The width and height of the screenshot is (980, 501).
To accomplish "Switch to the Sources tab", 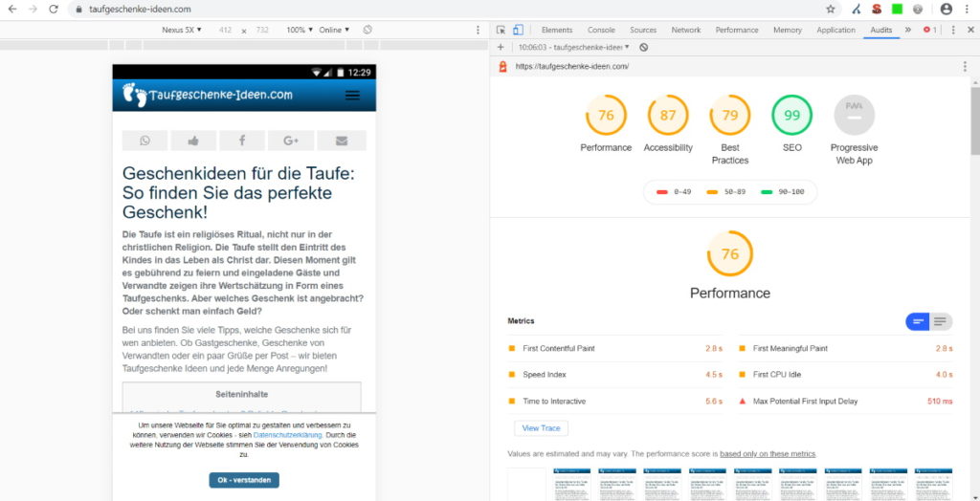I will click(643, 30).
